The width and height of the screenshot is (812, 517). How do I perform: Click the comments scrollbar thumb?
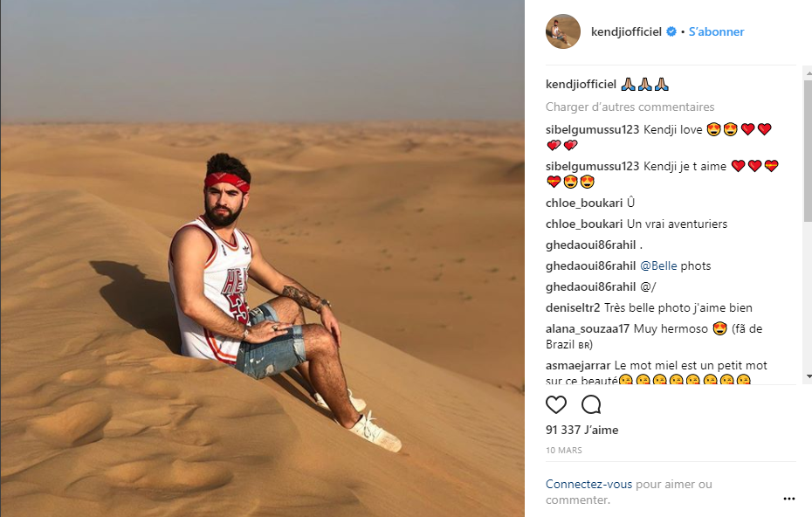(808, 150)
